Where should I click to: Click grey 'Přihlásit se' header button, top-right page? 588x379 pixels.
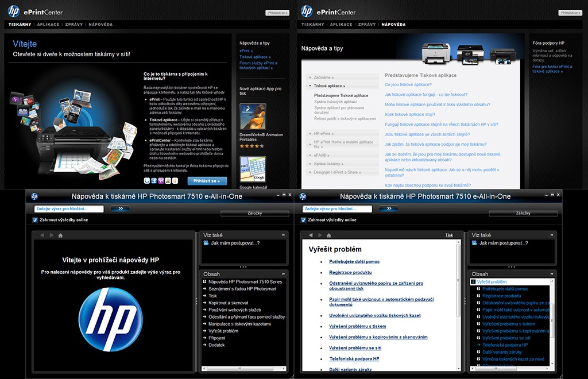(x=570, y=13)
